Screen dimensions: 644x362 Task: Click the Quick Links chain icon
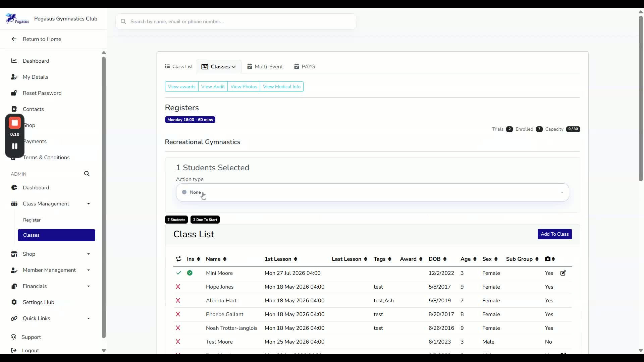[x=14, y=318]
